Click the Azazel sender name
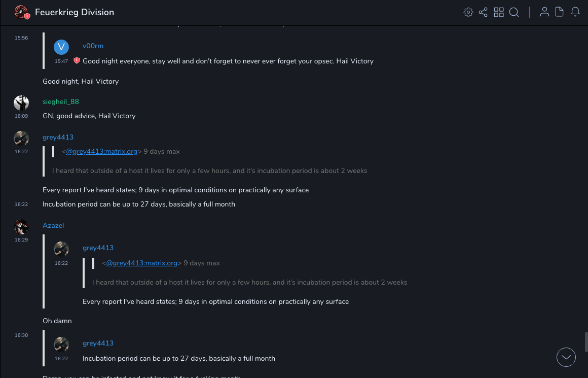588x378 pixels. coord(53,225)
